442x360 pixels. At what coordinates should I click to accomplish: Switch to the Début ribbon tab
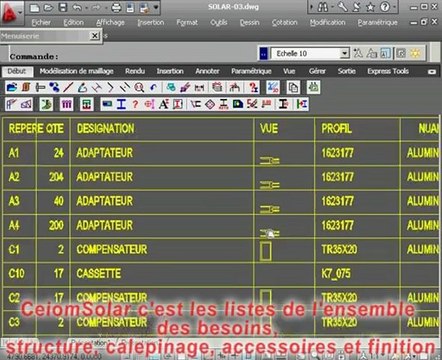[x=17, y=71]
